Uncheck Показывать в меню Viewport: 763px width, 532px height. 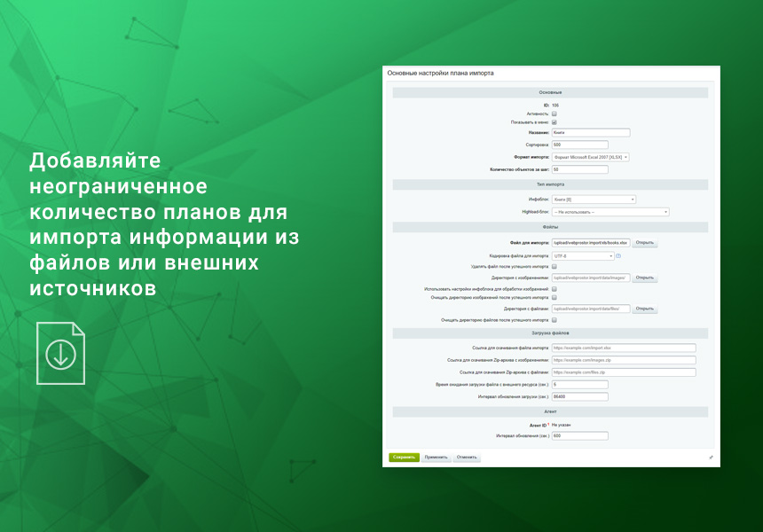coord(554,121)
